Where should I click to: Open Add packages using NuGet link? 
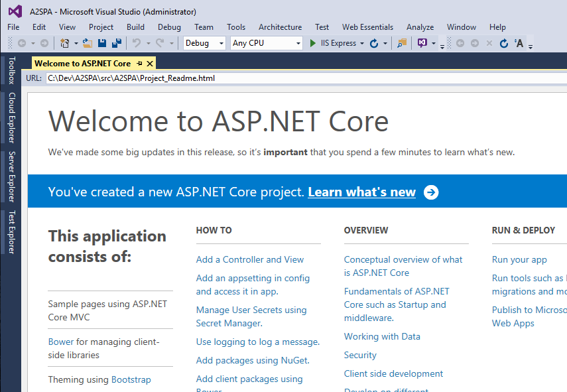(x=253, y=361)
